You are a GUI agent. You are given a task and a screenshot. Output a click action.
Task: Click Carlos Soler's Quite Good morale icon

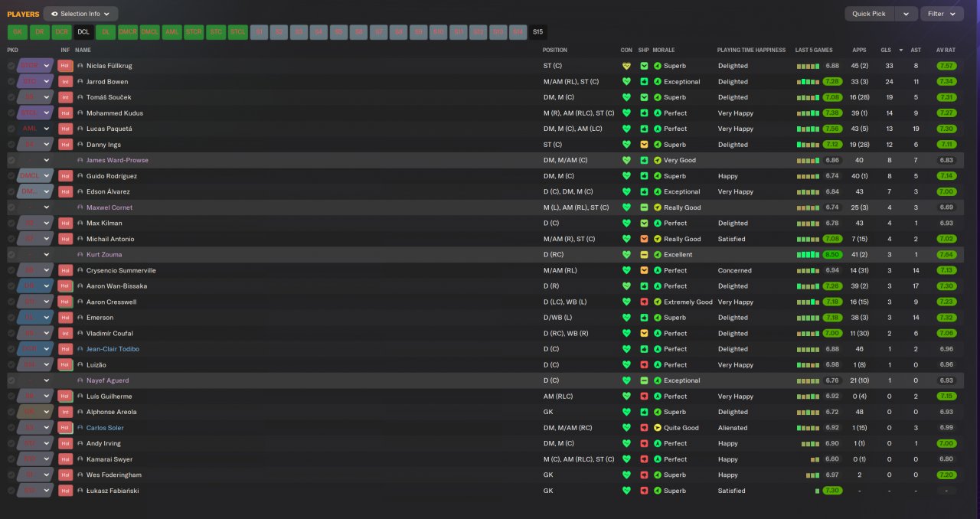pyautogui.click(x=658, y=428)
